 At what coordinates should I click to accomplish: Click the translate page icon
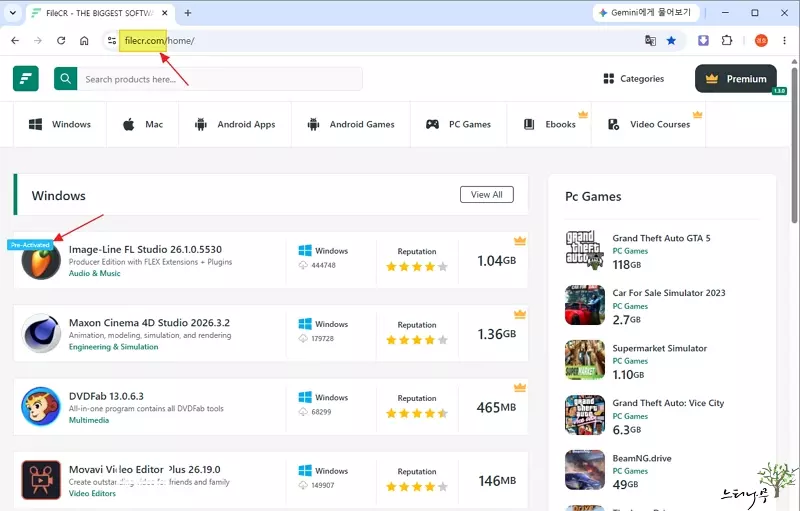click(x=650, y=40)
